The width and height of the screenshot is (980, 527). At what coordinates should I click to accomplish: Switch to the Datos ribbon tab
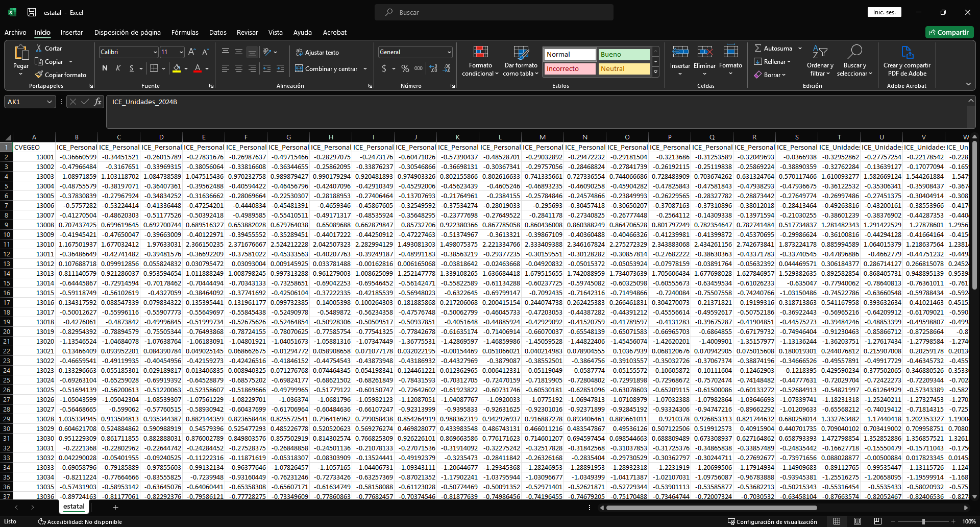(217, 32)
